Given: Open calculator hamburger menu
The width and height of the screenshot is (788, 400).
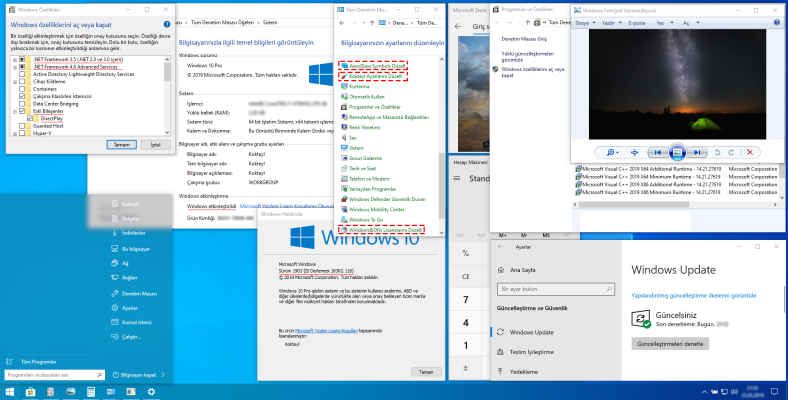Looking at the screenshot, I should pos(457,178).
